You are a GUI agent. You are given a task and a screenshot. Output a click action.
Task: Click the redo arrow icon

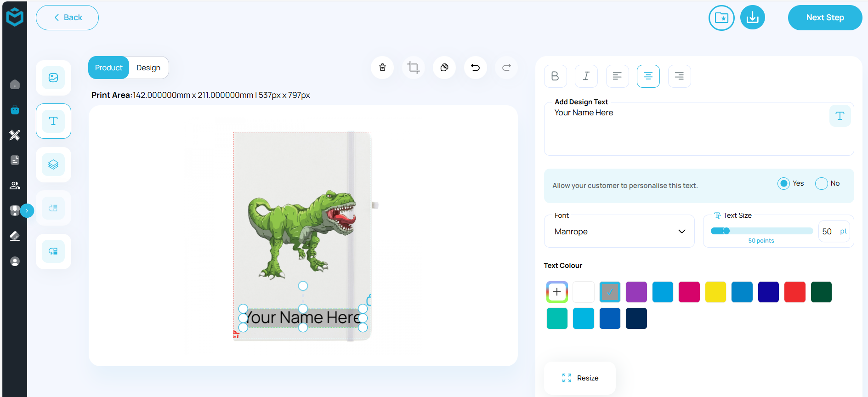pyautogui.click(x=506, y=68)
